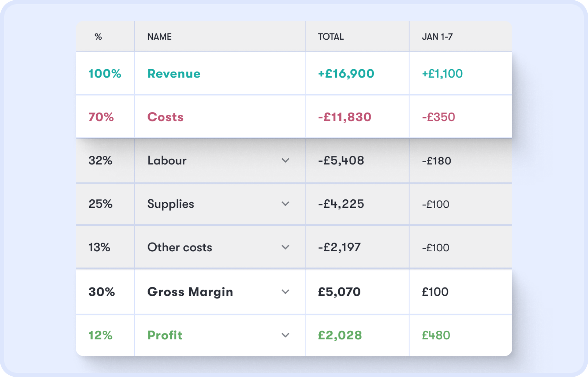The height and width of the screenshot is (377, 588).
Task: Select the 100% Revenue percentage cell
Action: point(104,73)
